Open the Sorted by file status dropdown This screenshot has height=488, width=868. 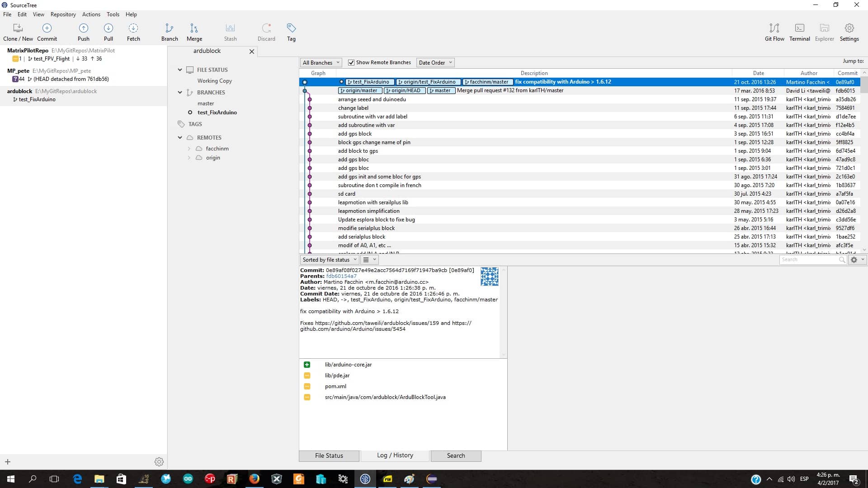[x=329, y=260]
